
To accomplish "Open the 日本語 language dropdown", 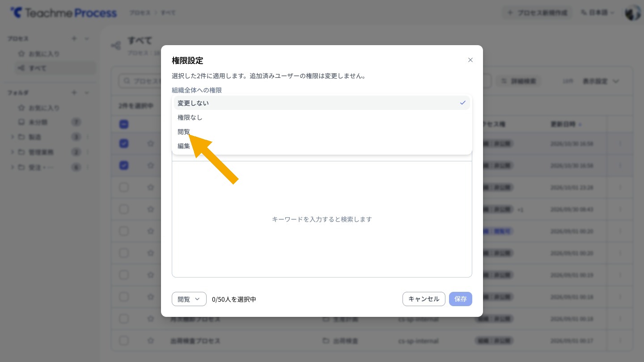I will (597, 13).
